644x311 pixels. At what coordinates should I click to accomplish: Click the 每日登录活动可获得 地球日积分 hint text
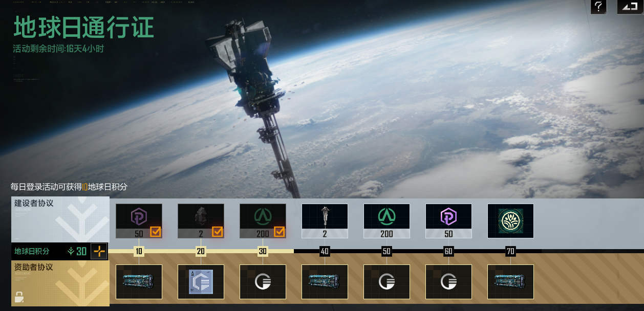pyautogui.click(x=69, y=187)
